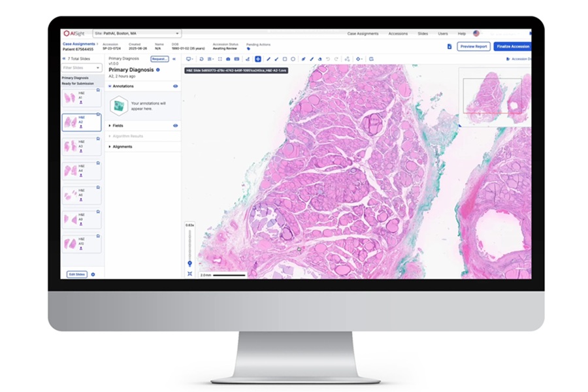Click the last toolbar panel icon
Image resolution: width=588 pixels, height=392 pixels.
click(x=371, y=59)
